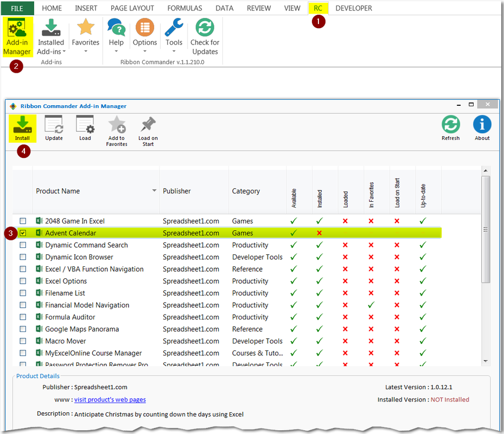This screenshot has width=504, height=434.
Task: Open the VIEW ribbon tab
Action: (x=292, y=8)
